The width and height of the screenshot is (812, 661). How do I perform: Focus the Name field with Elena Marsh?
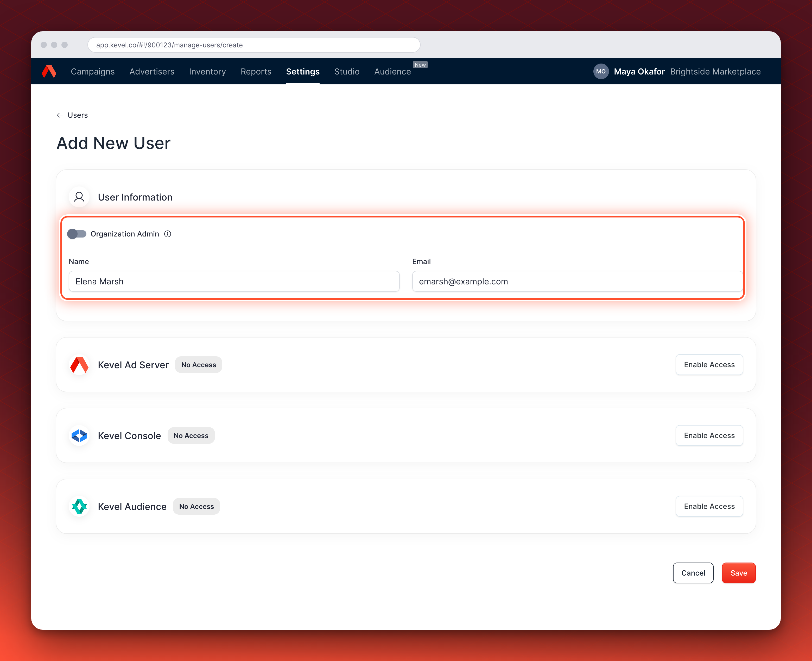click(x=234, y=281)
